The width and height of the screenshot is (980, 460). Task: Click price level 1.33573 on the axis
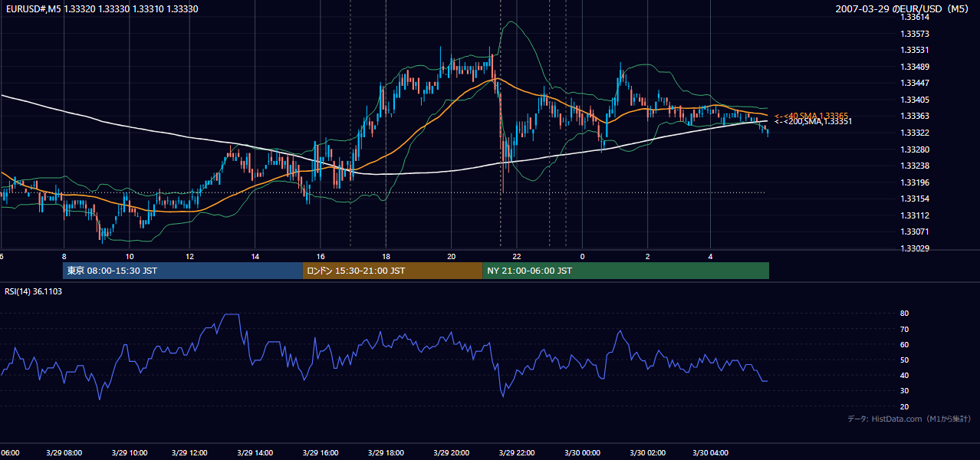click(x=915, y=34)
